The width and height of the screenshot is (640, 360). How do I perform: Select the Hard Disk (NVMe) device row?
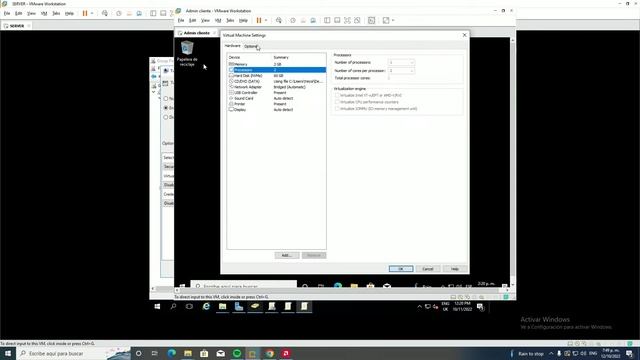[x=277, y=76]
